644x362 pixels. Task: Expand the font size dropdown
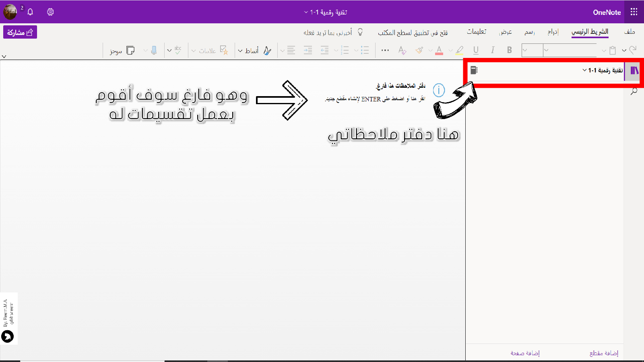(x=525, y=50)
